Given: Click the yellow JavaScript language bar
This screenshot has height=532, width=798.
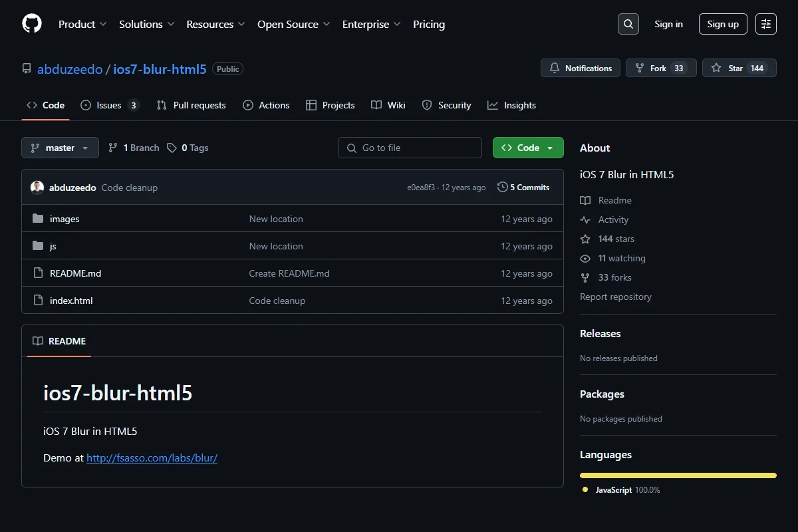Looking at the screenshot, I should (x=678, y=475).
